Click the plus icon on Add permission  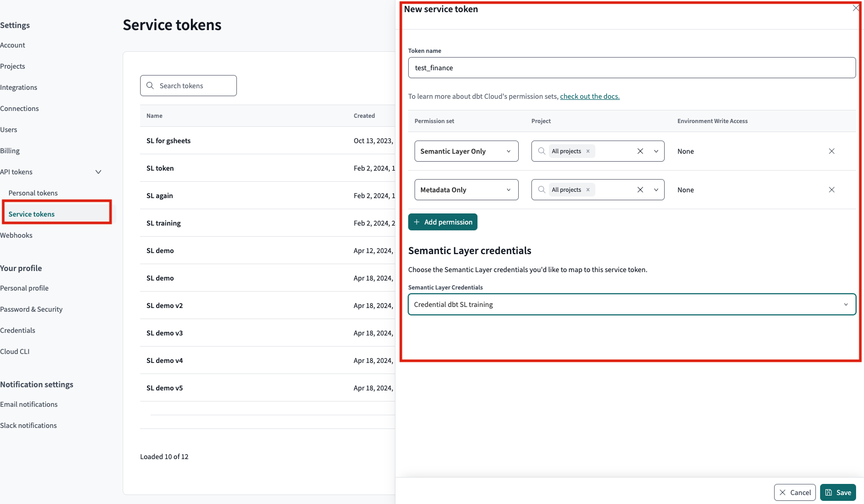tap(417, 222)
